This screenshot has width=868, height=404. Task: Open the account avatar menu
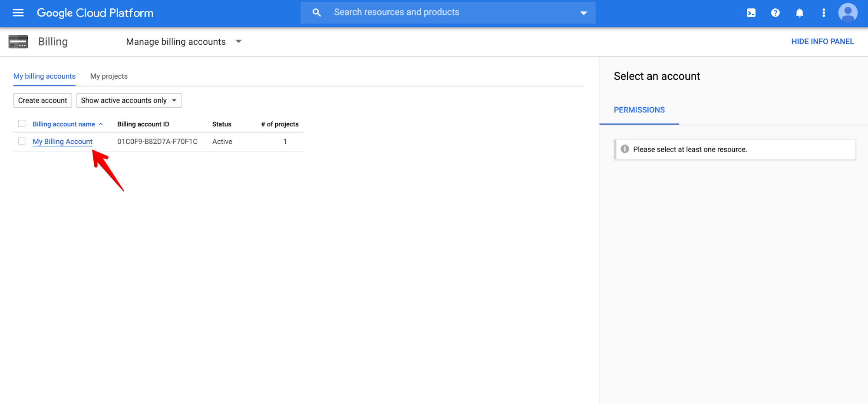coord(847,13)
